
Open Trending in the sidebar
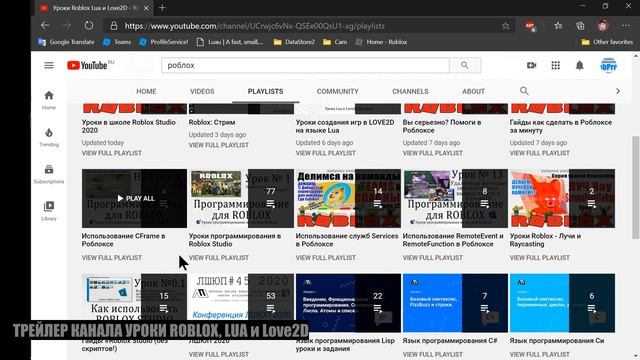point(49,137)
